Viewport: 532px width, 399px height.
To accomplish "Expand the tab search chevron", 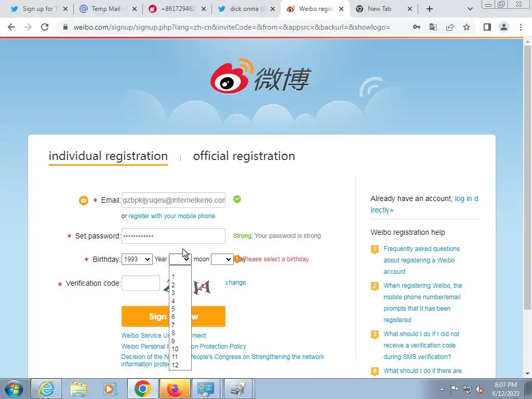I will click(470, 9).
